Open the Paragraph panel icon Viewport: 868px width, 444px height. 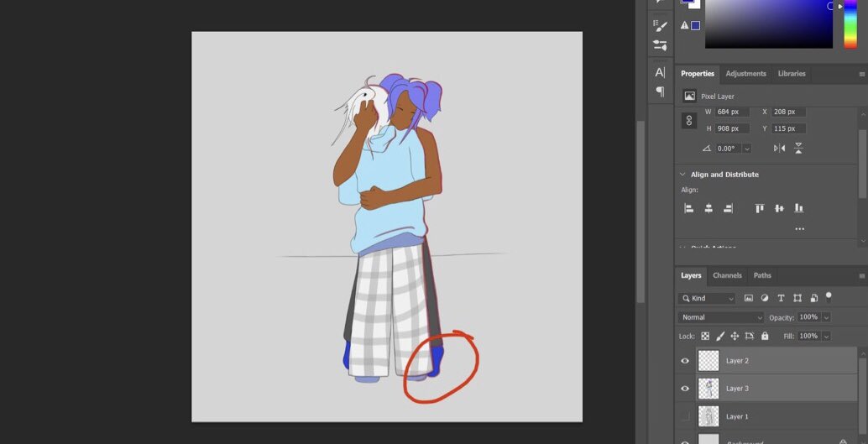click(660, 91)
